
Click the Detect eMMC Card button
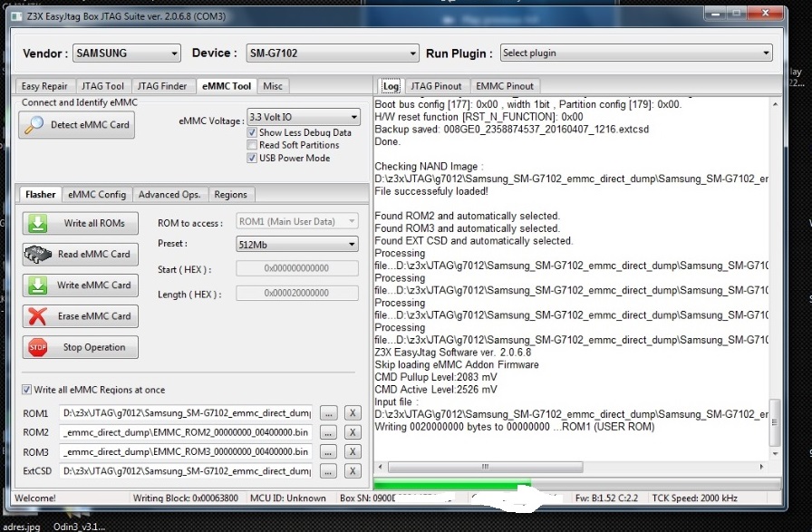(77, 125)
